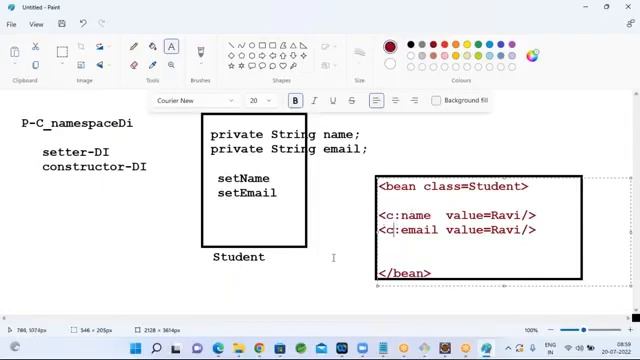Viewport: 640px width, 360px height.
Task: Toggle Underline text formatting
Action: pyautogui.click(x=333, y=101)
